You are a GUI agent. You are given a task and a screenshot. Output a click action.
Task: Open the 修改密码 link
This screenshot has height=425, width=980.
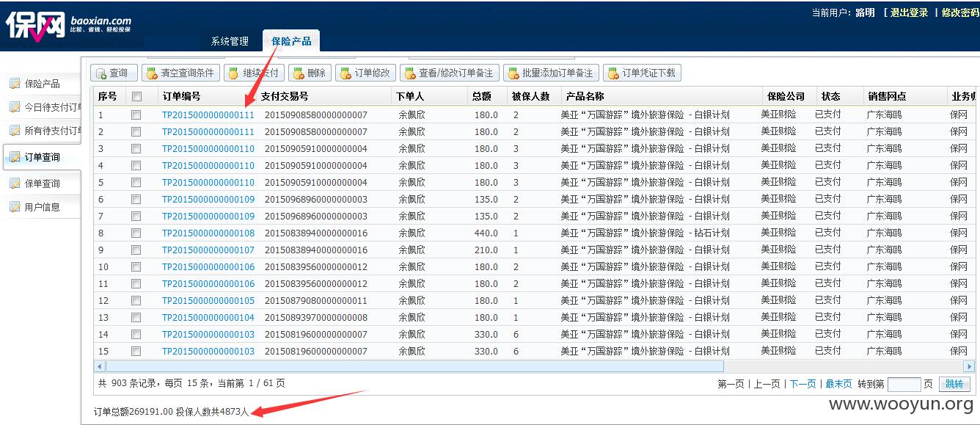click(x=960, y=12)
